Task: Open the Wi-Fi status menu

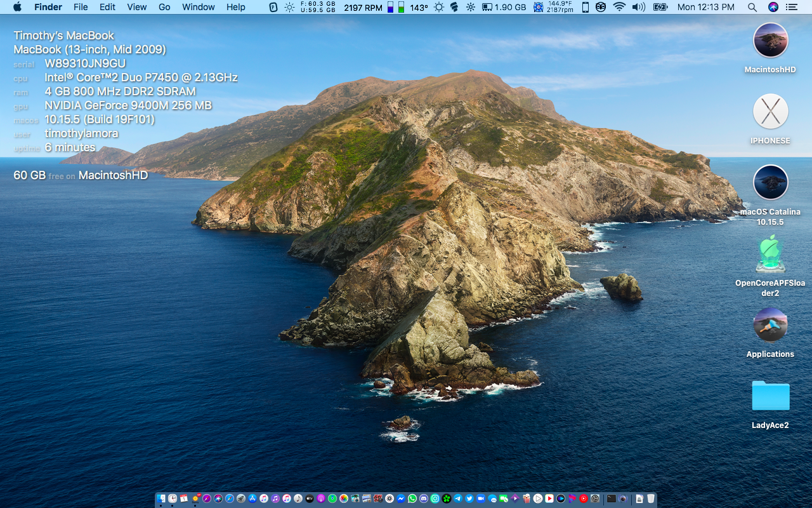Action: [x=619, y=7]
